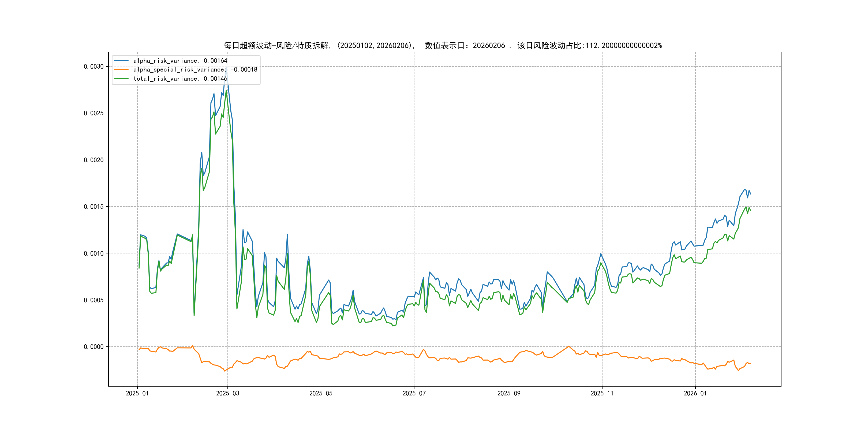Click the chart title text at top
Screen dimensions: 868x434
pos(443,46)
